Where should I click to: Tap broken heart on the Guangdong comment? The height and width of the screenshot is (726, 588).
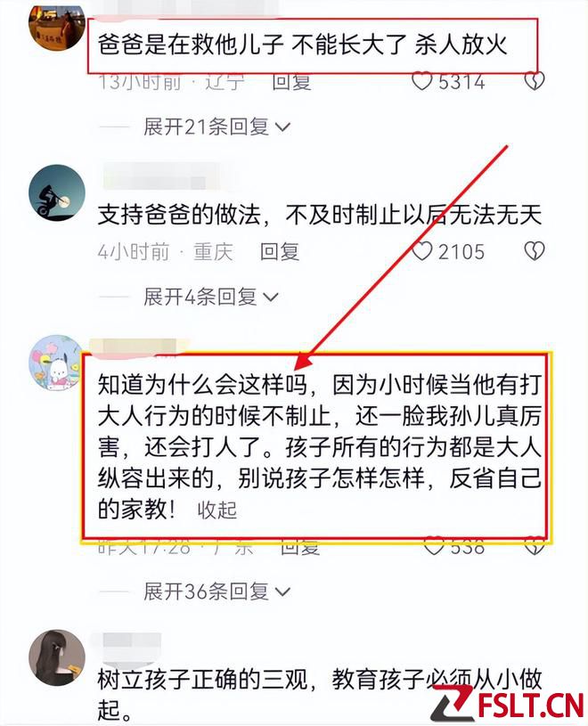point(535,546)
